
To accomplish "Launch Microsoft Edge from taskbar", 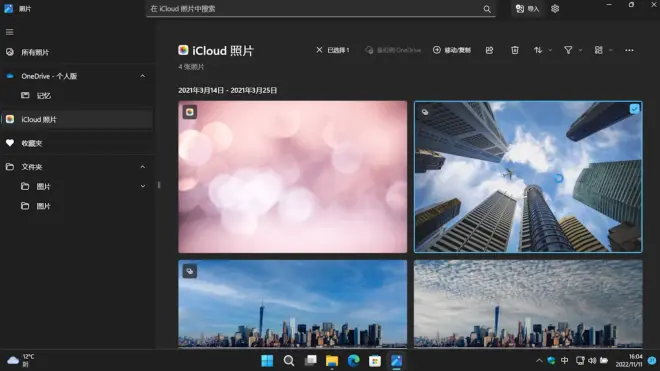I will 354,361.
